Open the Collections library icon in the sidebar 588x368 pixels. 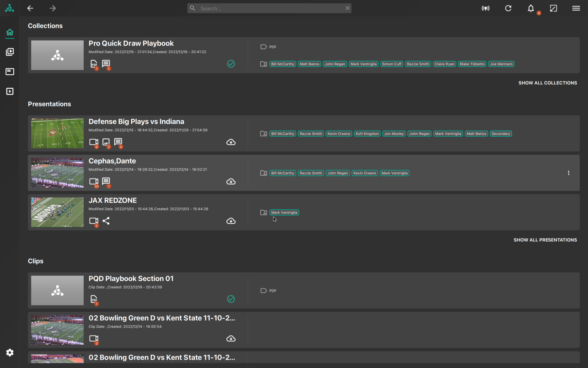(10, 52)
